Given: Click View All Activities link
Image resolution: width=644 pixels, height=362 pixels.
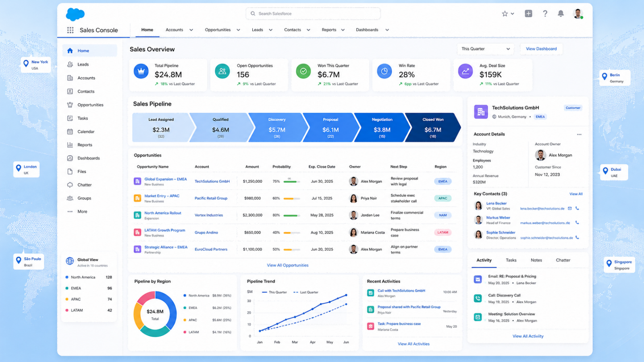Looking at the screenshot, I should pos(413,344).
